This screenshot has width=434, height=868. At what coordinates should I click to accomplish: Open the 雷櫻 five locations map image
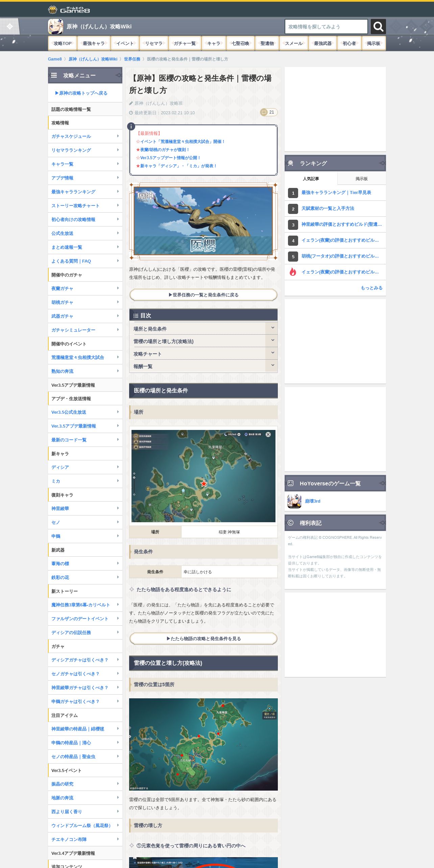pyautogui.click(x=203, y=744)
